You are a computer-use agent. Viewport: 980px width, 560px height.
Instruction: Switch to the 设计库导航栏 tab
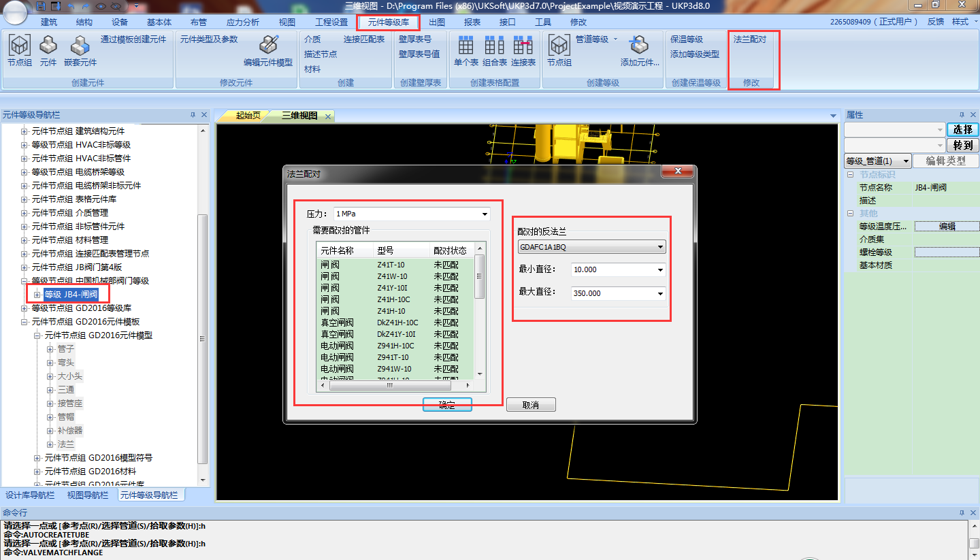coord(29,495)
